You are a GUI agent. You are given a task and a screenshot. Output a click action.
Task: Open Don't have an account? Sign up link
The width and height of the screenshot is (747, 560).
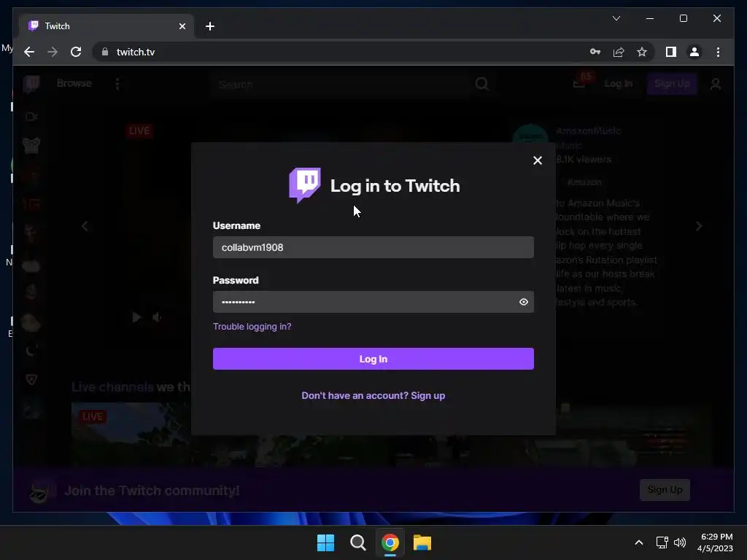pos(373,396)
